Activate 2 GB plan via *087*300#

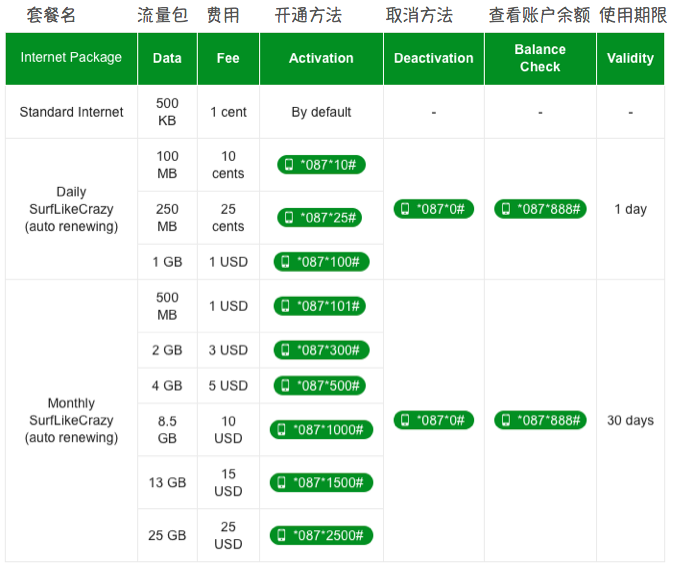(x=321, y=350)
